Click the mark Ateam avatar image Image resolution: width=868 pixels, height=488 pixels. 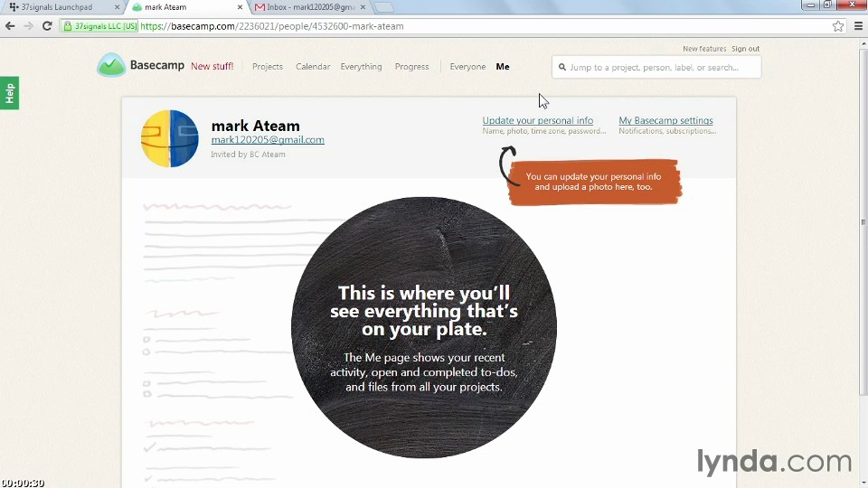[170, 138]
